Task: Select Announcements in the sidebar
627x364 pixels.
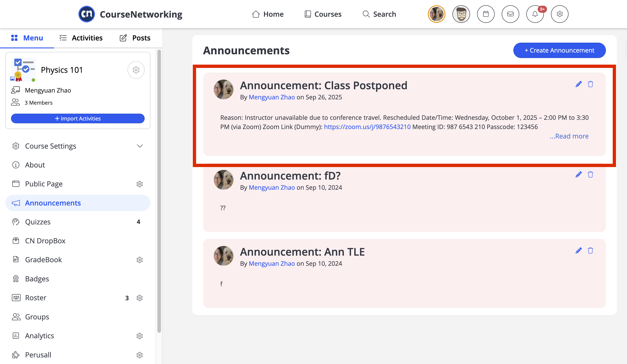Action: pyautogui.click(x=78, y=203)
